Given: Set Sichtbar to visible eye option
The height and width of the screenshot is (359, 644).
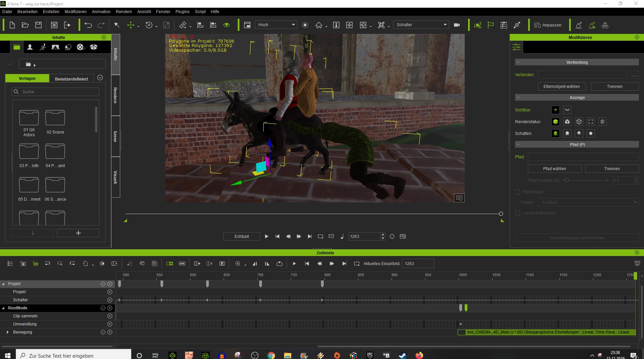Looking at the screenshot, I should [x=555, y=110].
